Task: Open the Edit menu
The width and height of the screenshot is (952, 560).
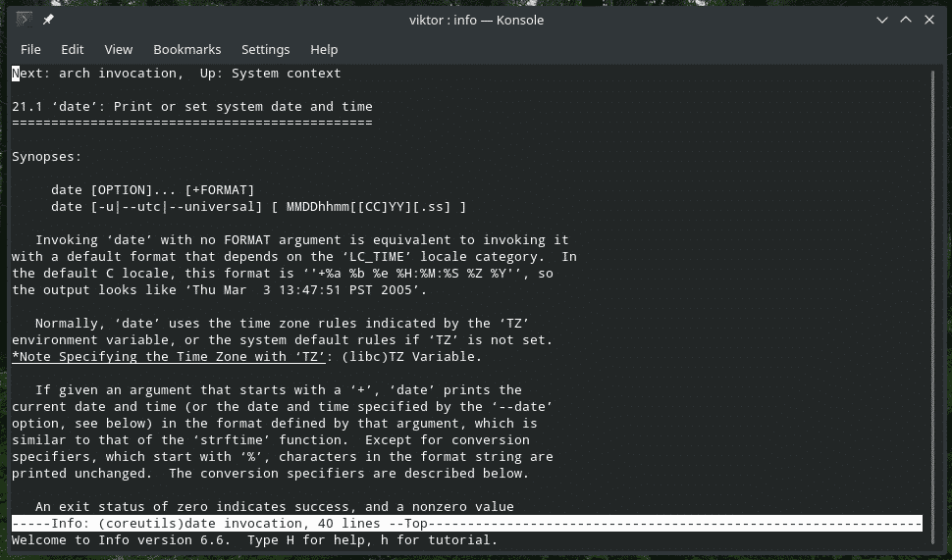Action: 72,49
